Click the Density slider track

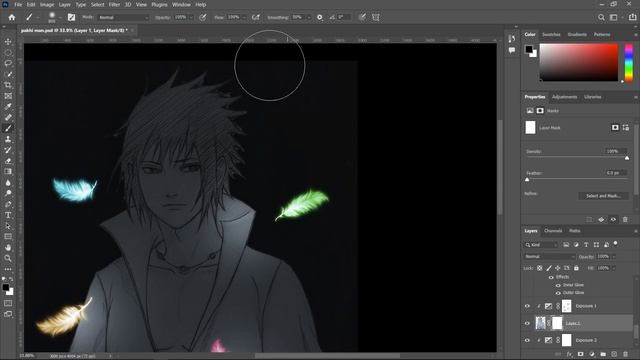coord(576,158)
